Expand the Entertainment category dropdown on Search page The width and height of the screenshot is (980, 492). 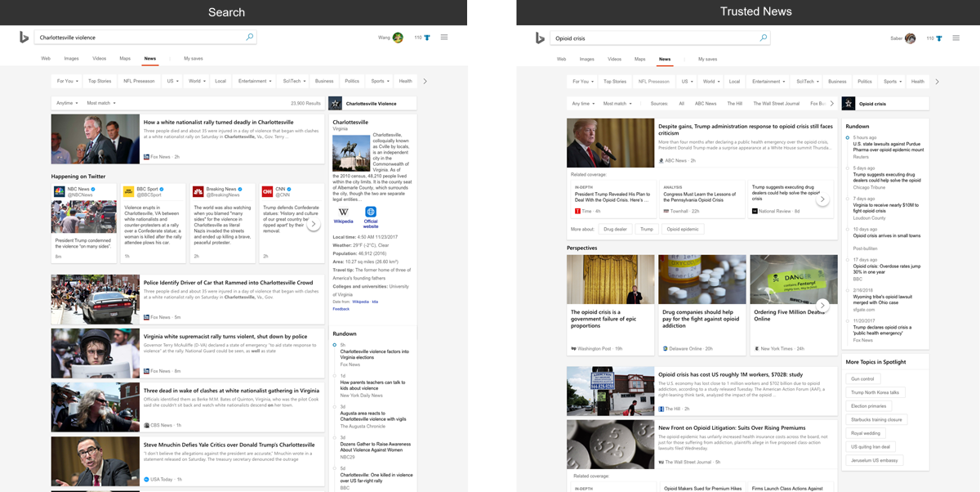point(256,81)
